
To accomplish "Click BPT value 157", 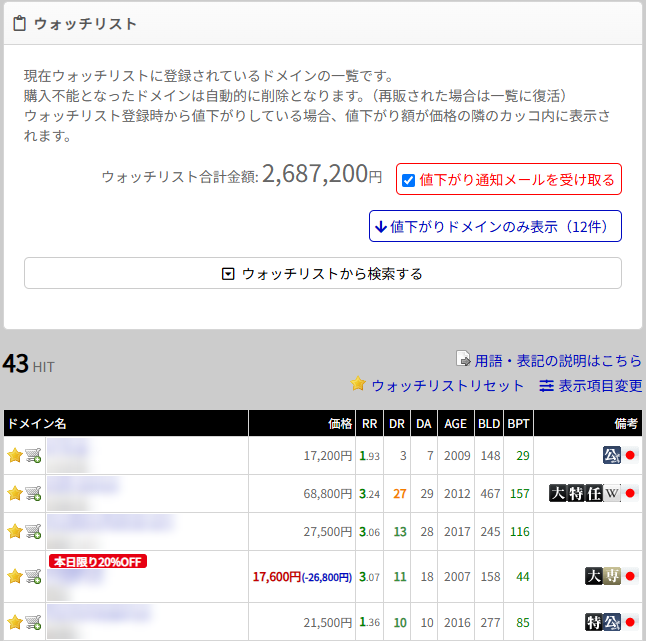I will tap(520, 494).
